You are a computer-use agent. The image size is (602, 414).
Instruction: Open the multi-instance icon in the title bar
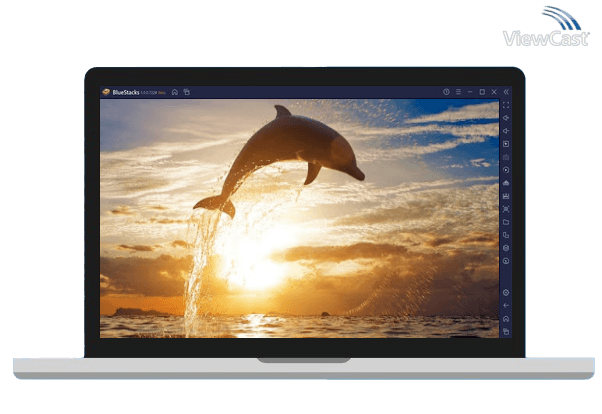click(187, 92)
